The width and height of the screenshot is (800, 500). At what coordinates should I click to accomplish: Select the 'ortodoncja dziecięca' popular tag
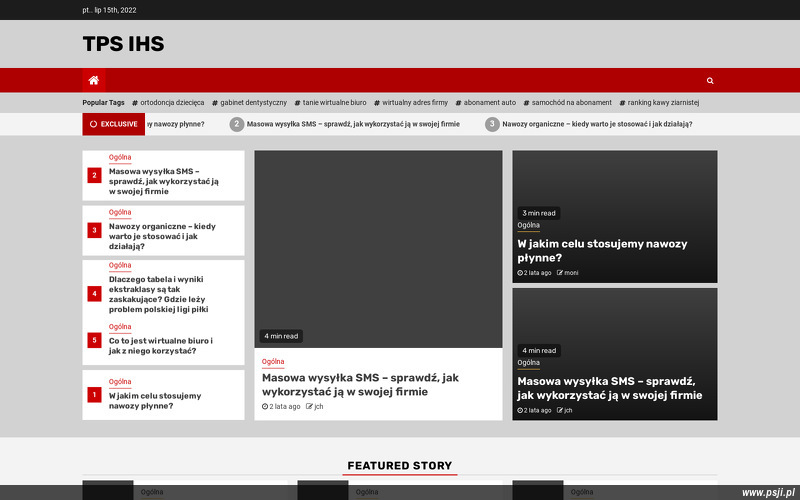(x=171, y=102)
